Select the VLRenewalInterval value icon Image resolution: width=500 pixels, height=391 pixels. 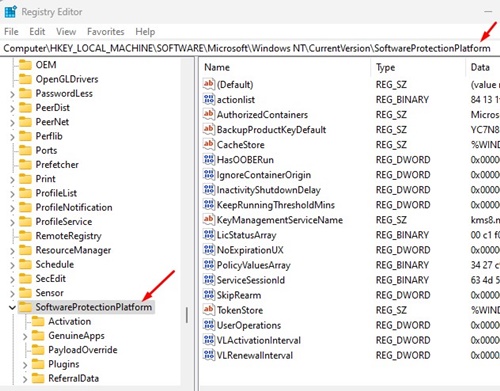(x=209, y=355)
